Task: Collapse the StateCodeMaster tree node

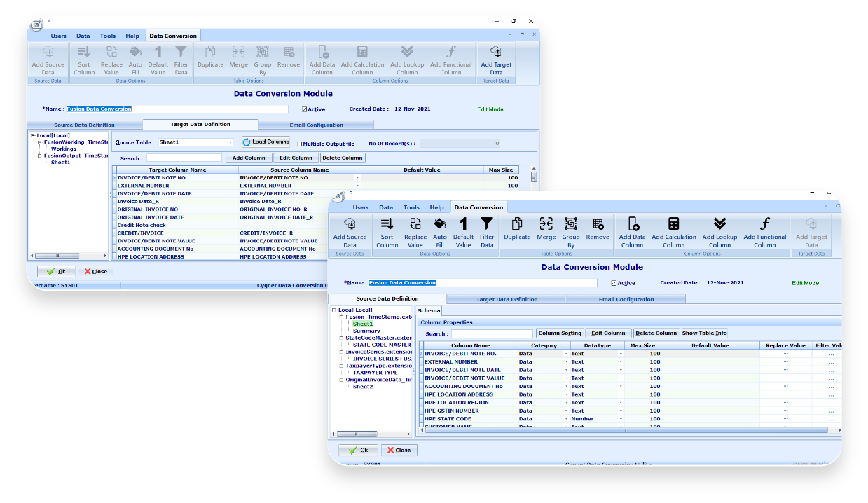Action: click(342, 338)
